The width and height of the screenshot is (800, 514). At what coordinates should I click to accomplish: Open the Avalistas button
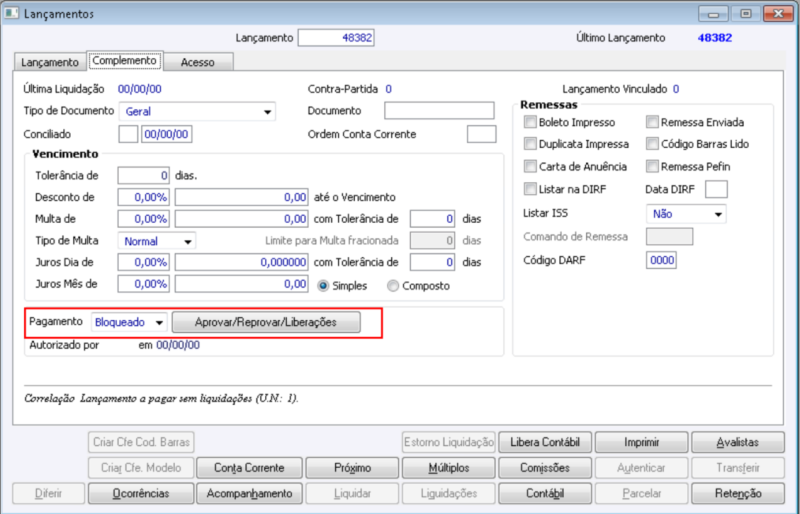click(x=738, y=442)
